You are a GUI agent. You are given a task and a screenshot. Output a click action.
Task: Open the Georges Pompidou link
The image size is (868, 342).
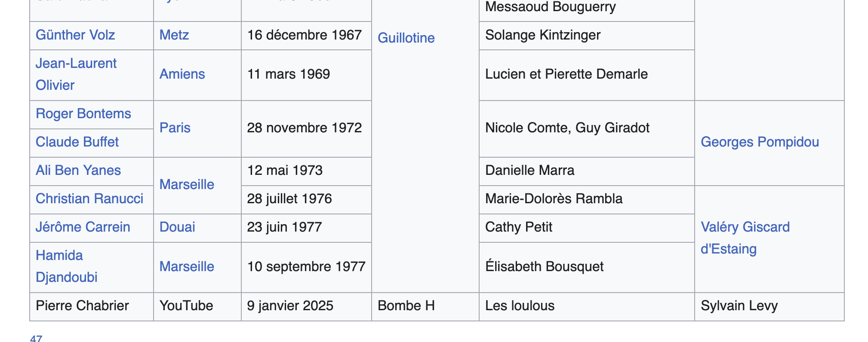760,142
